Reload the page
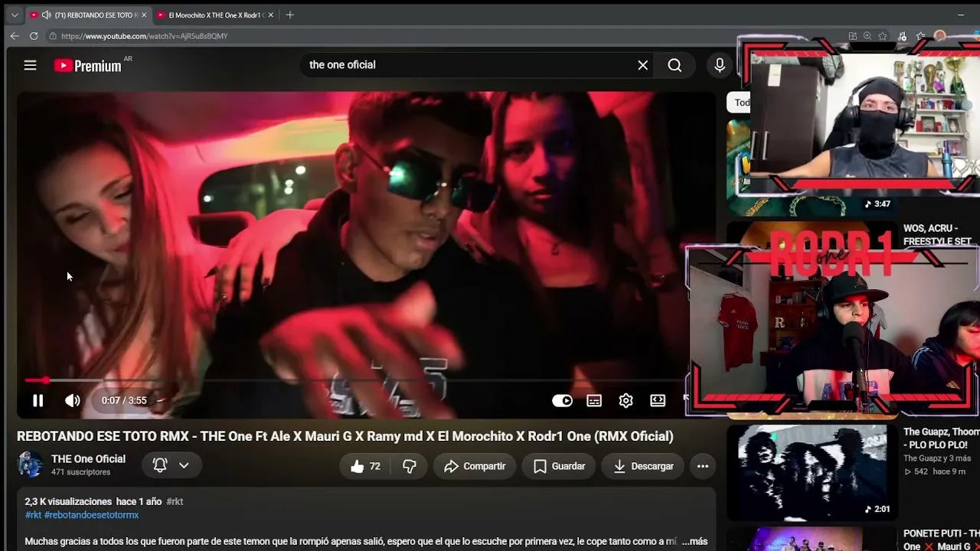Screen dimensions: 980x551 pyautogui.click(x=34, y=36)
